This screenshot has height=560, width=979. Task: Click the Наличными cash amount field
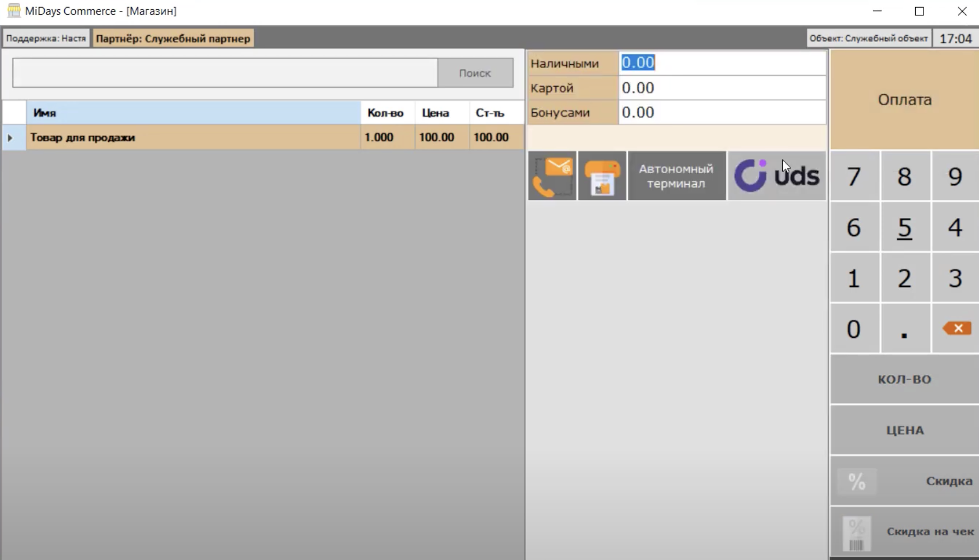point(722,63)
